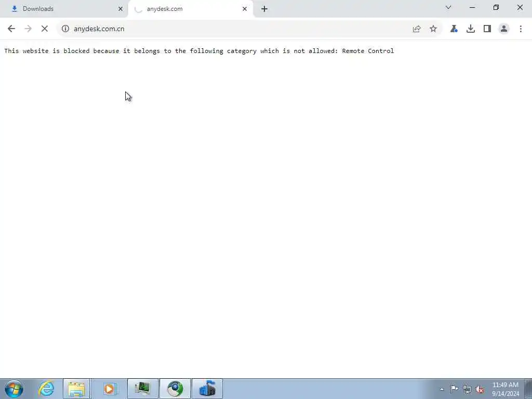
Task: Show hidden system tray icons
Action: [x=442, y=389]
